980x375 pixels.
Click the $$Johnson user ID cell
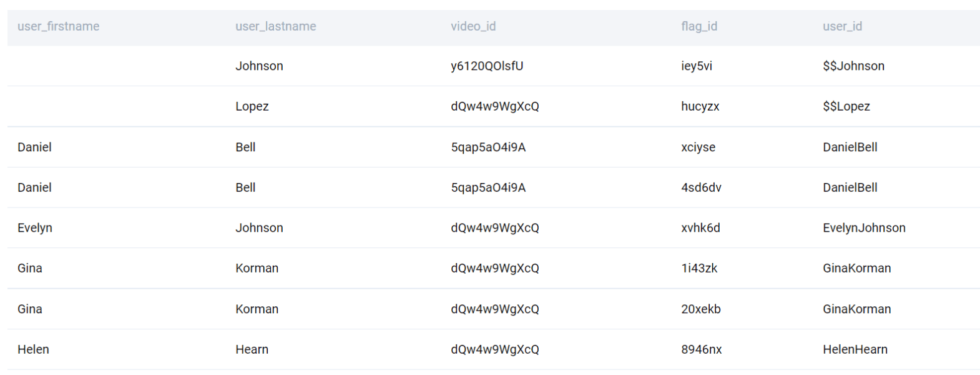853,66
